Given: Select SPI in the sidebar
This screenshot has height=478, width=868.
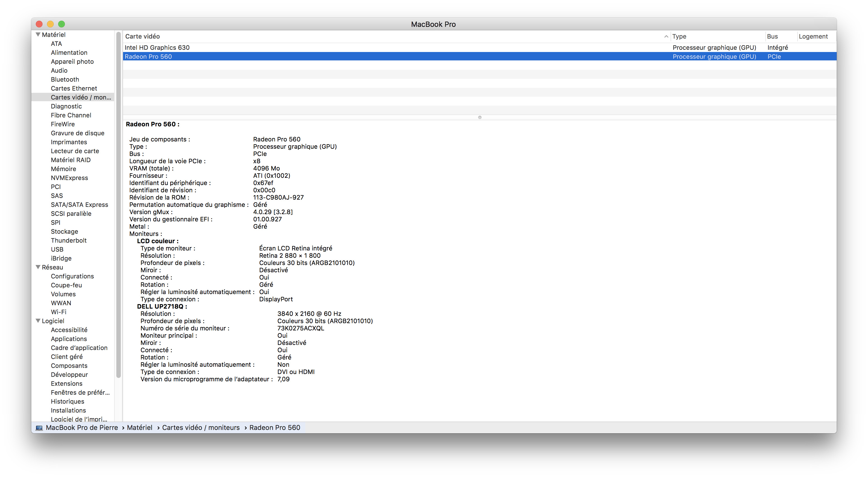Looking at the screenshot, I should (56, 222).
